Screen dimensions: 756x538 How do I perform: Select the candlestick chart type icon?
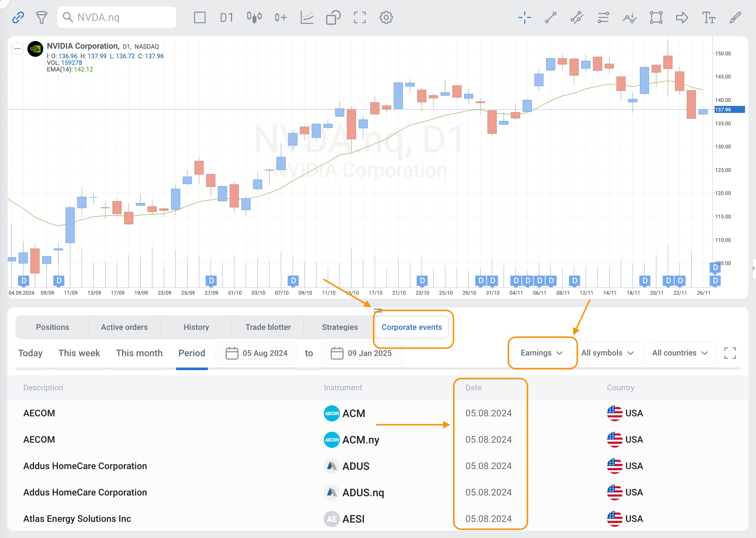(254, 17)
